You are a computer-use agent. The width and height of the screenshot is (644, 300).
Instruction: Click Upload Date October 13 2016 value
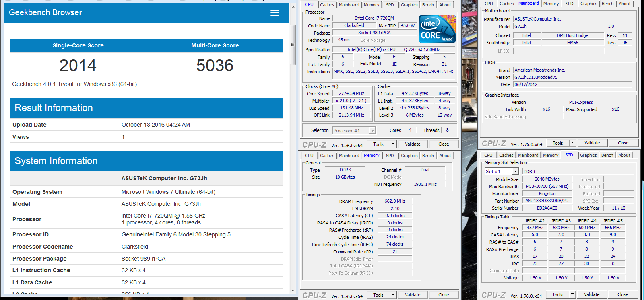click(156, 125)
